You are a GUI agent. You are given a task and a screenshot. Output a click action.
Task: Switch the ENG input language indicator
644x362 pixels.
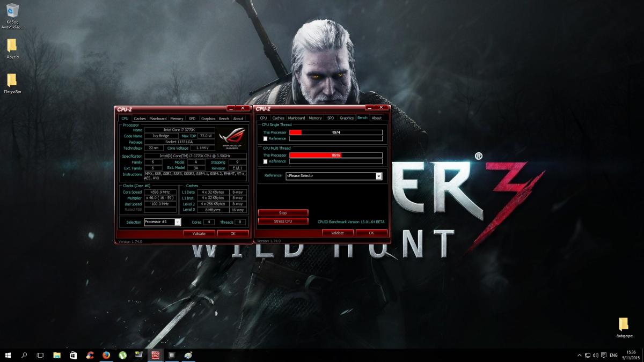coord(613,355)
